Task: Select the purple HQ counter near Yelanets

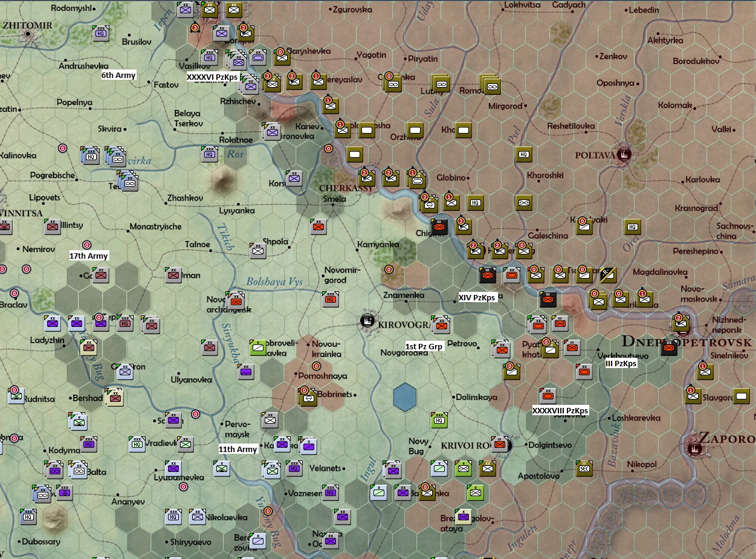Action: coord(294,468)
